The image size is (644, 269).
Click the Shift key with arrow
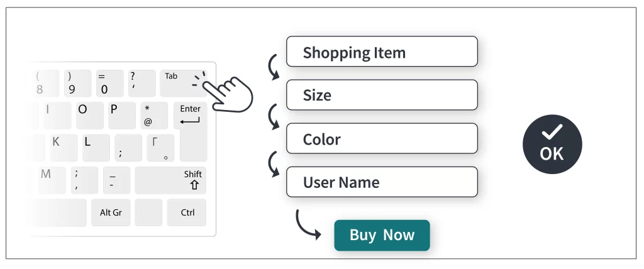click(170, 180)
